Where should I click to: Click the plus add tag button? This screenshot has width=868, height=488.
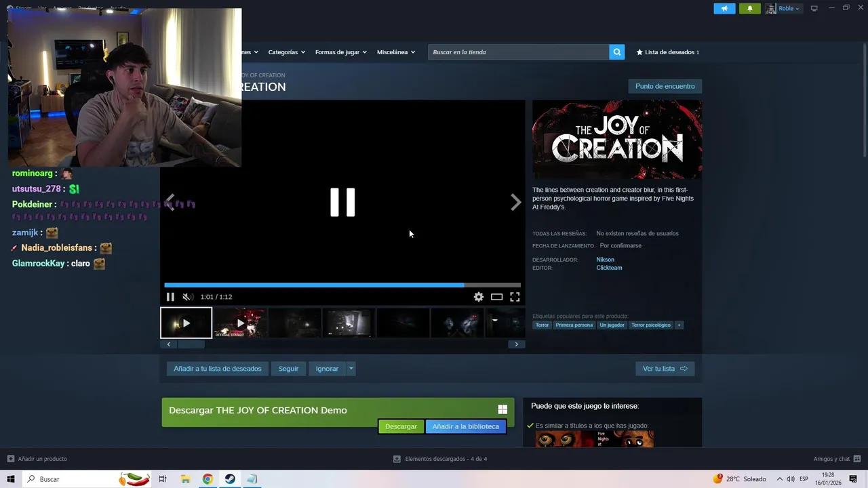click(679, 325)
